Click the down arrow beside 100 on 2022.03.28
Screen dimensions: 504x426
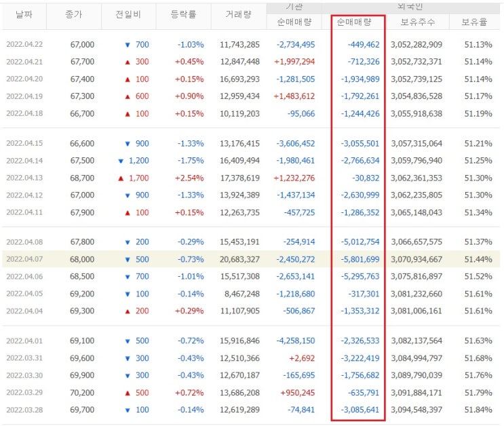[x=128, y=410]
